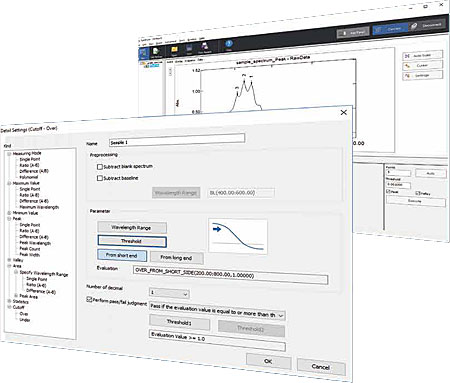Expand the Valley tree node
450x383 pixels.
pos(9,260)
